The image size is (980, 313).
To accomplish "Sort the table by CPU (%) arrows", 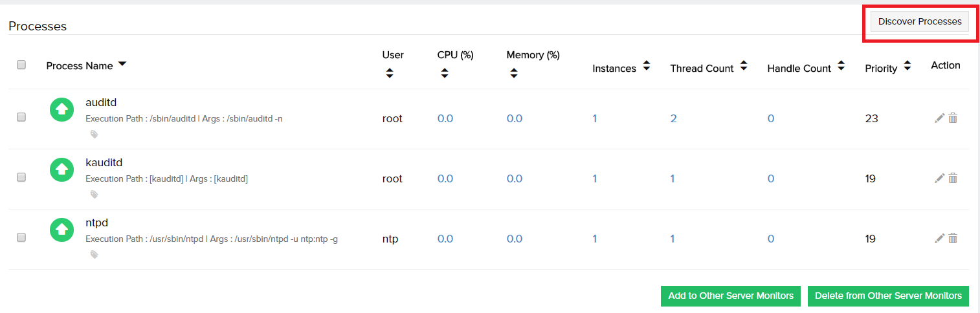I will (x=444, y=74).
